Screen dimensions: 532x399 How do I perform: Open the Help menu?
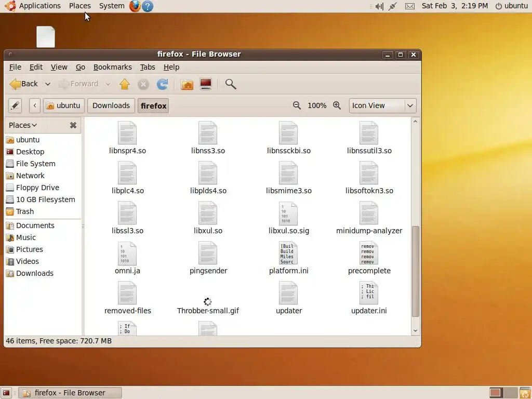[171, 67]
